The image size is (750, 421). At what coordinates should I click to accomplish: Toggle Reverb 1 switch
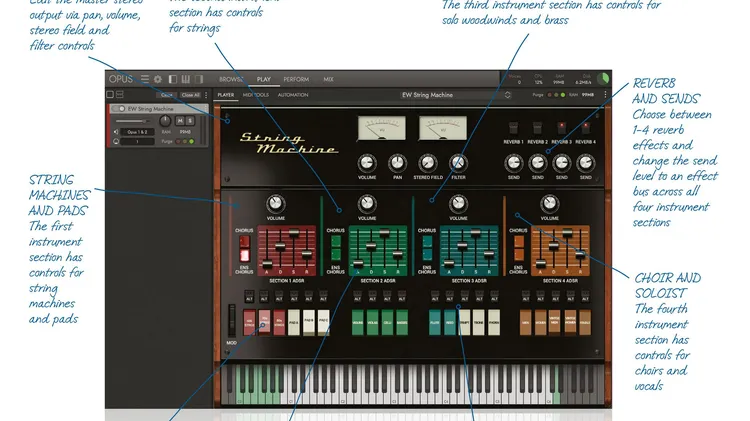pos(513,128)
